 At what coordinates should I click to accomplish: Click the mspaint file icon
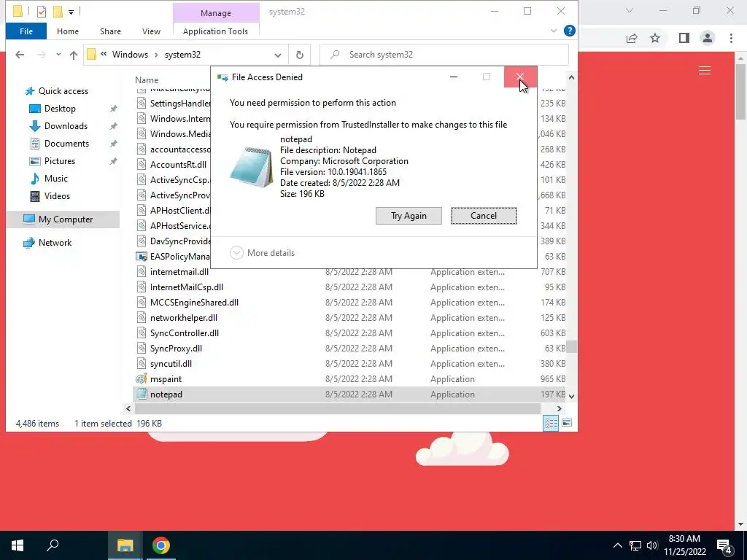(142, 379)
